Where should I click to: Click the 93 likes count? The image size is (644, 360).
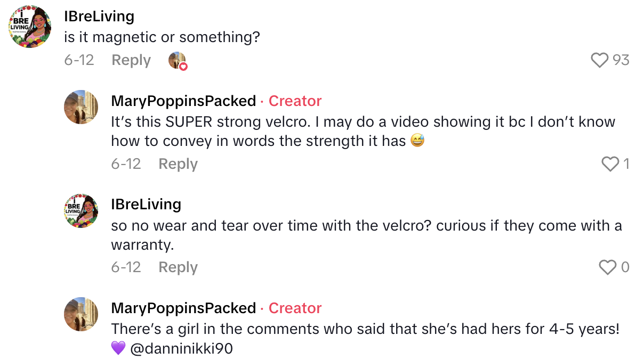point(621,60)
